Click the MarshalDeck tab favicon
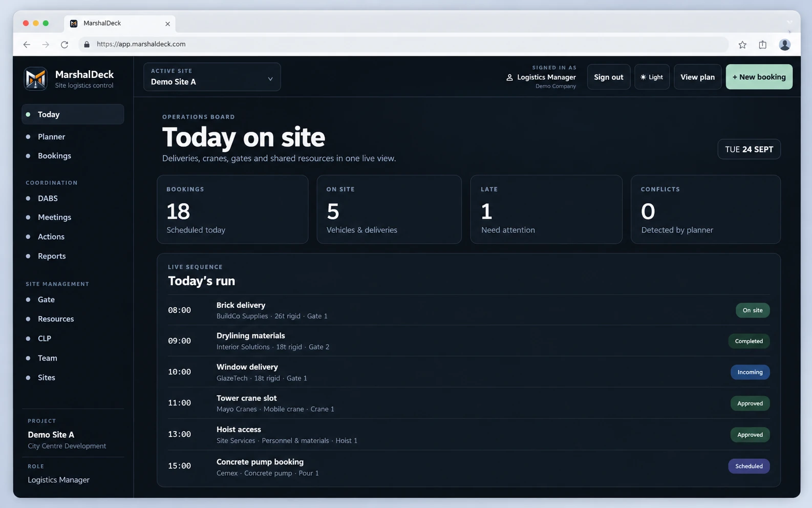The width and height of the screenshot is (812, 508). click(x=74, y=24)
